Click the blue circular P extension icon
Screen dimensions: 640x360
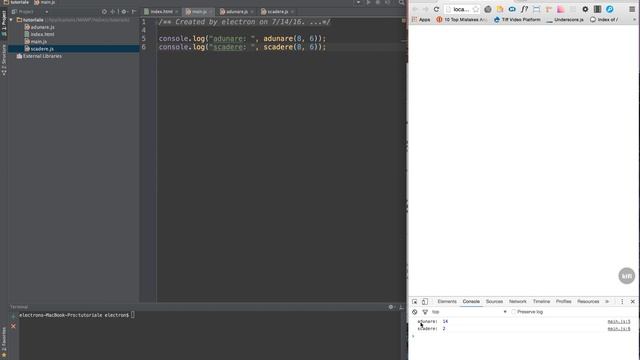(x=609, y=9)
